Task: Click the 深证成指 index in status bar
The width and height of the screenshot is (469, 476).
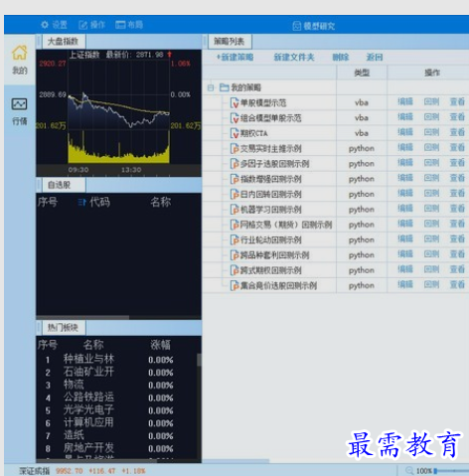Action: click(x=34, y=471)
